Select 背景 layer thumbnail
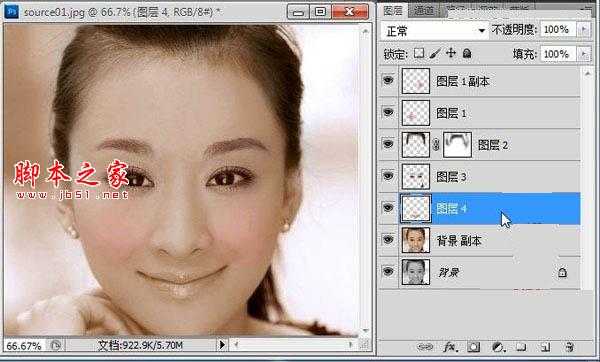The image size is (600, 362). point(416,272)
